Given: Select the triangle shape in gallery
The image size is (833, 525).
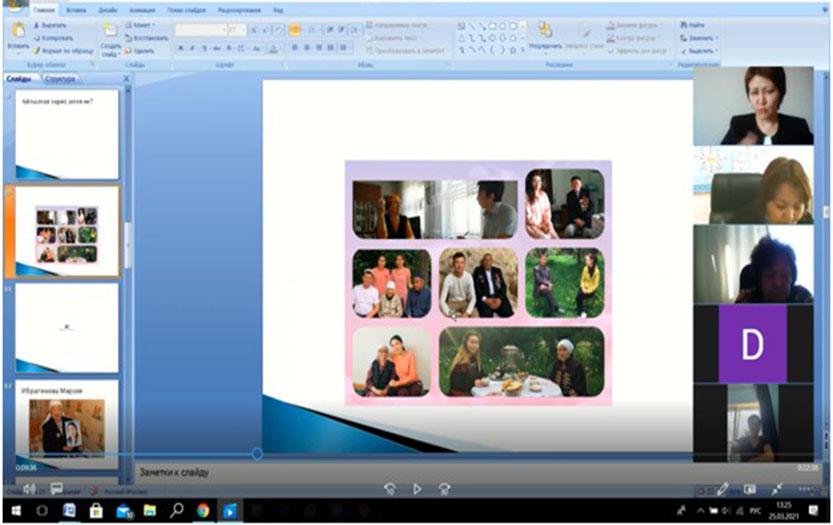Looking at the screenshot, I should (x=462, y=38).
